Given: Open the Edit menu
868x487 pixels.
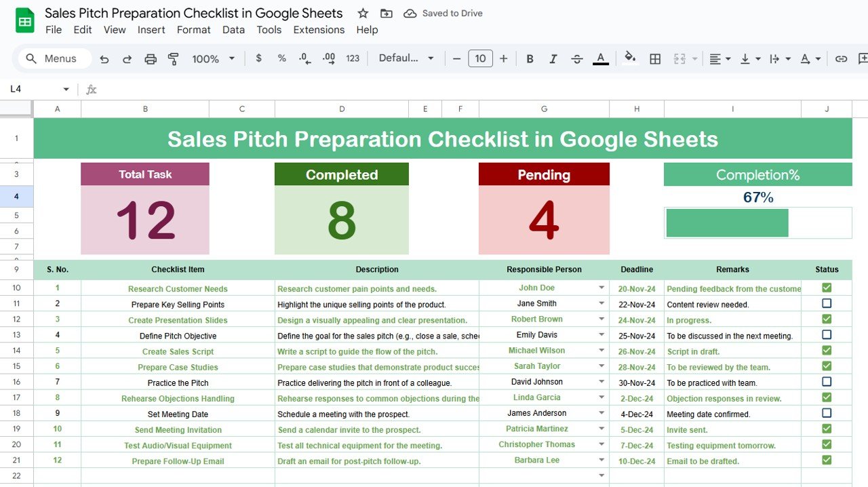Looking at the screenshot, I should pyautogui.click(x=83, y=30).
